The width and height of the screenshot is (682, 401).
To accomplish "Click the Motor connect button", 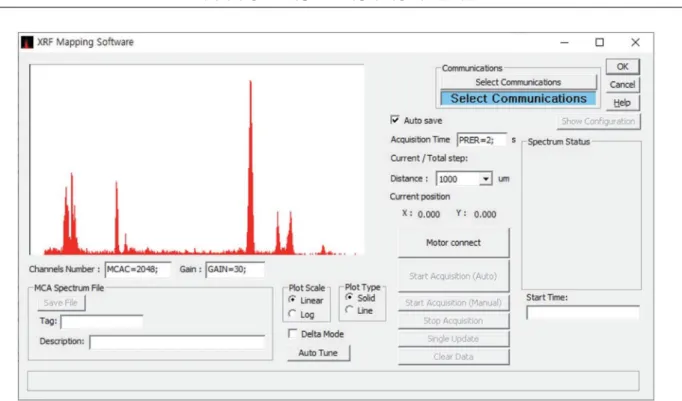I will coord(453,243).
